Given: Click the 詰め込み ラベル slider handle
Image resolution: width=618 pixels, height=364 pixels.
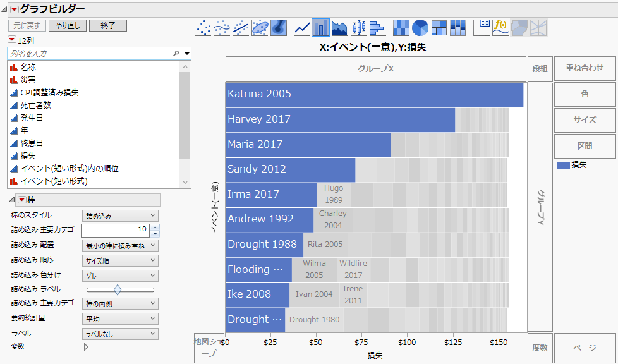Looking at the screenshot, I should pos(118,289).
